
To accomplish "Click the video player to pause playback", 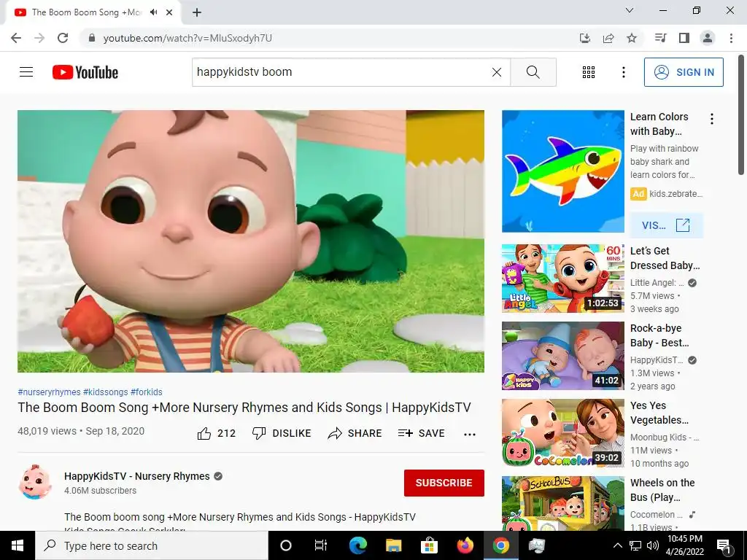I will tap(251, 241).
